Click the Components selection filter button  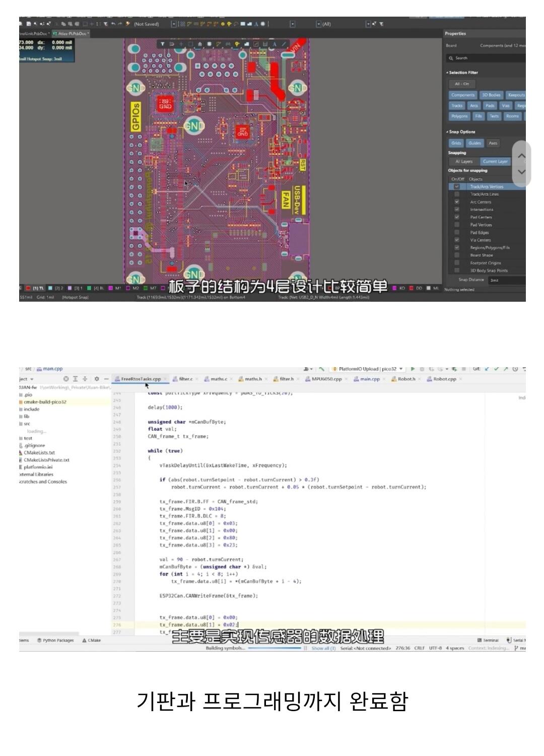click(x=462, y=95)
